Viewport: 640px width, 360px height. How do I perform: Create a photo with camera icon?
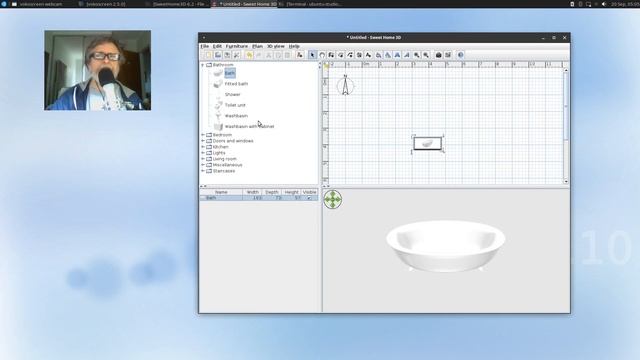point(438,55)
